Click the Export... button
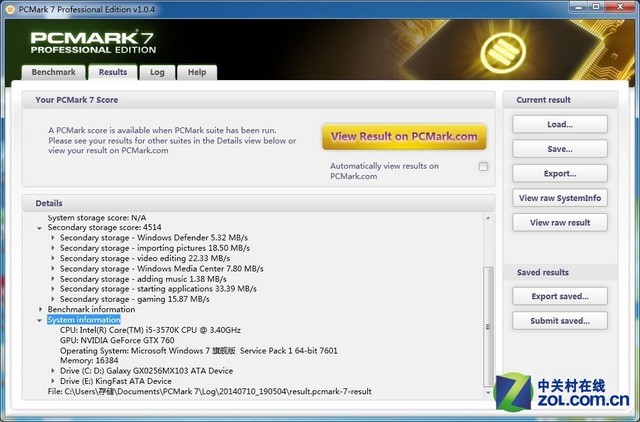The height and width of the screenshot is (422, 640). pyautogui.click(x=560, y=173)
